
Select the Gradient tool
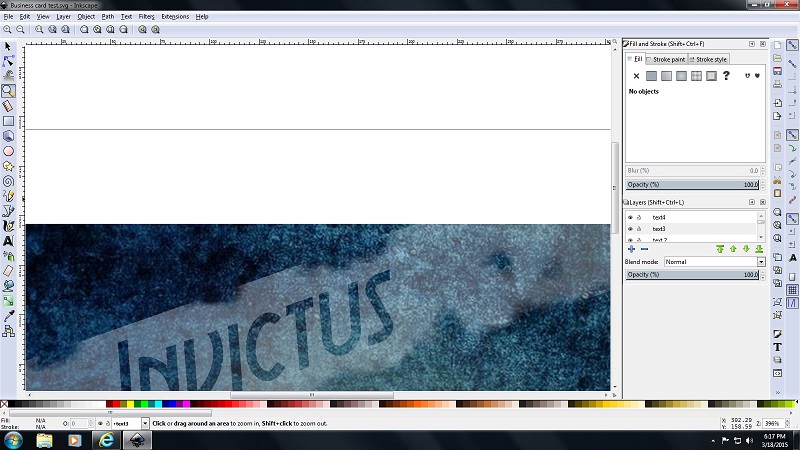(8, 301)
